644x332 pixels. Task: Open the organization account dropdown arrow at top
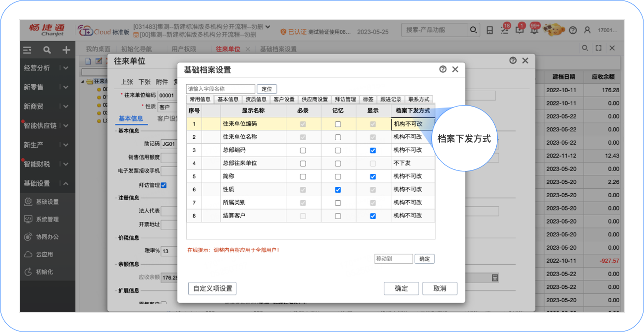click(x=268, y=27)
